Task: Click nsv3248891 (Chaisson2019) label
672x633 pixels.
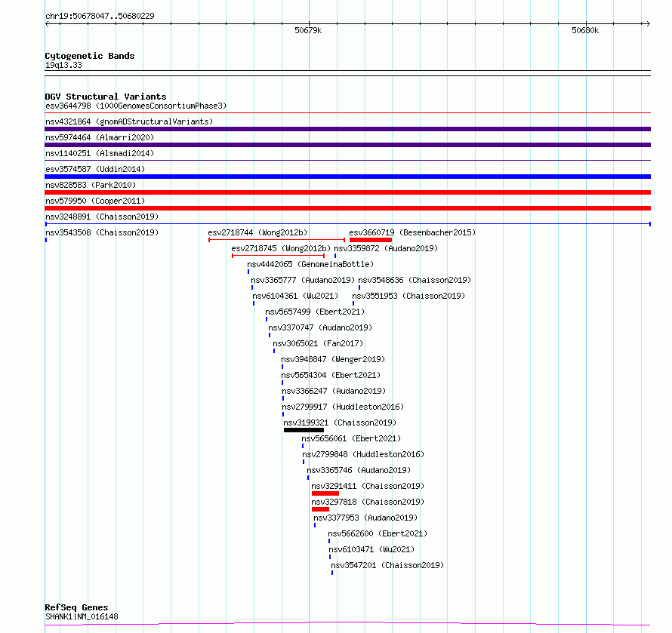Action: click(x=102, y=217)
